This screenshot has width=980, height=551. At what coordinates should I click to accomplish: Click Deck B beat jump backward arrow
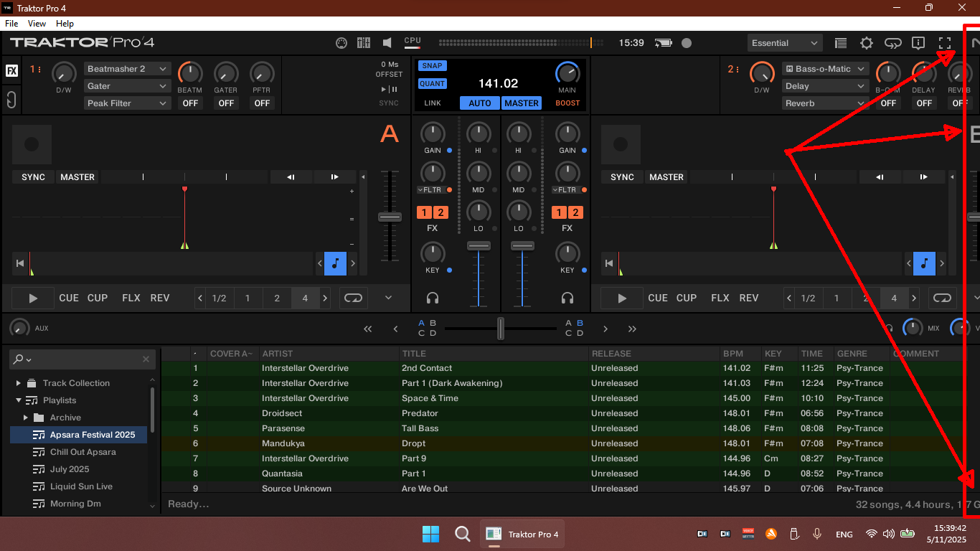tap(880, 177)
